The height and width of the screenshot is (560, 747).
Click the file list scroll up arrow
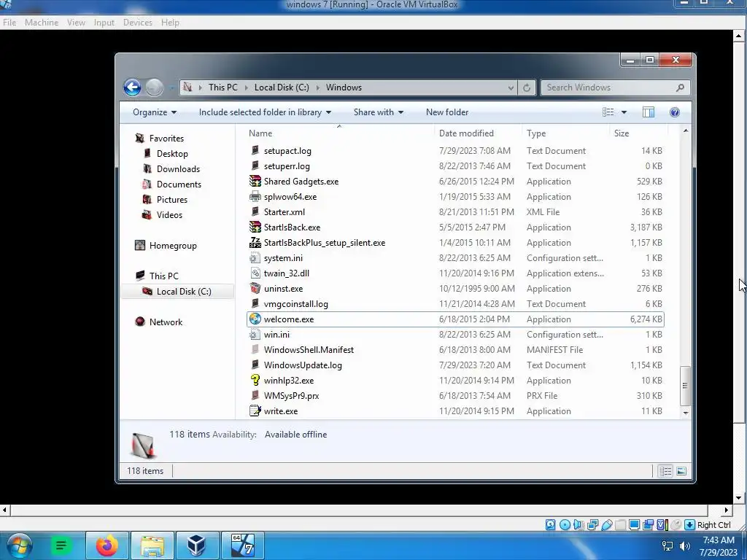pyautogui.click(x=686, y=131)
